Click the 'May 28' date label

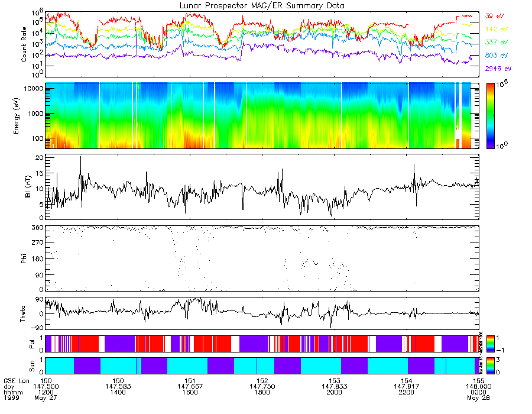(478, 397)
